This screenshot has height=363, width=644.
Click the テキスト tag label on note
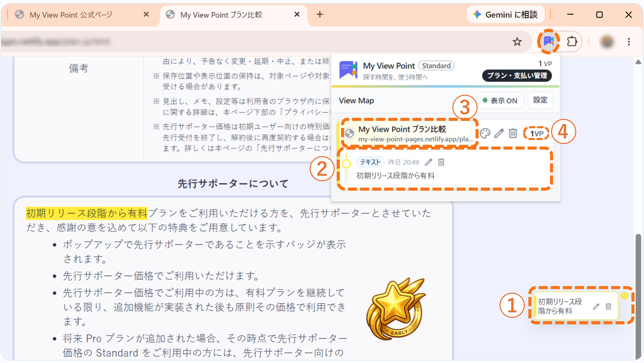coord(370,162)
